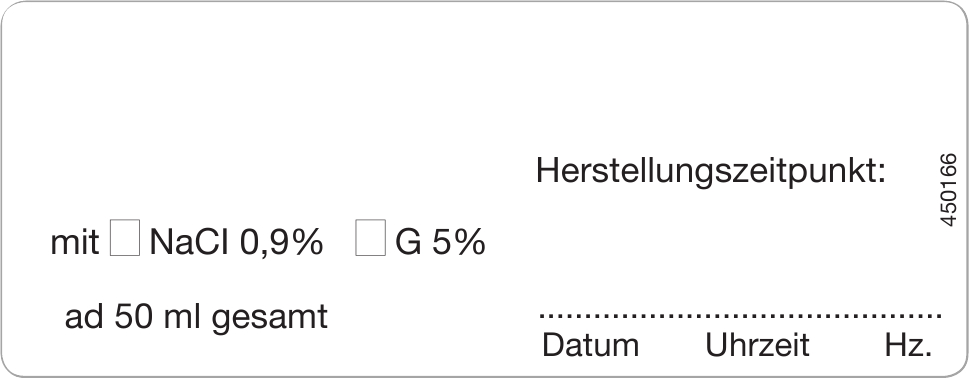This screenshot has height=378, width=969.
Task: Click the dotted line above Datum
Action: coord(590,315)
